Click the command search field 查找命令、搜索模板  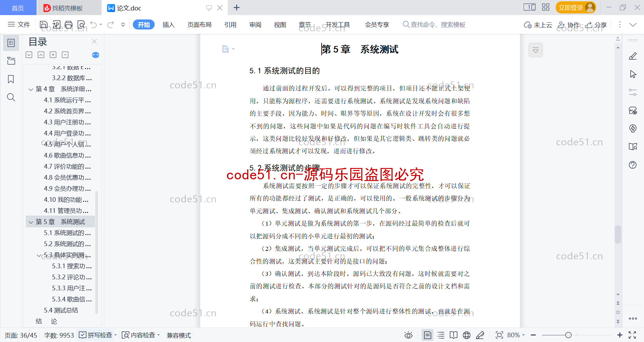(x=434, y=24)
